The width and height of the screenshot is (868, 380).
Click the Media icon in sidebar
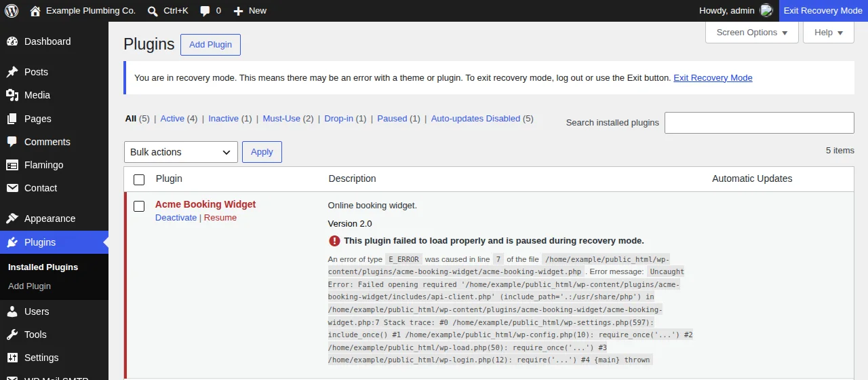[12, 95]
